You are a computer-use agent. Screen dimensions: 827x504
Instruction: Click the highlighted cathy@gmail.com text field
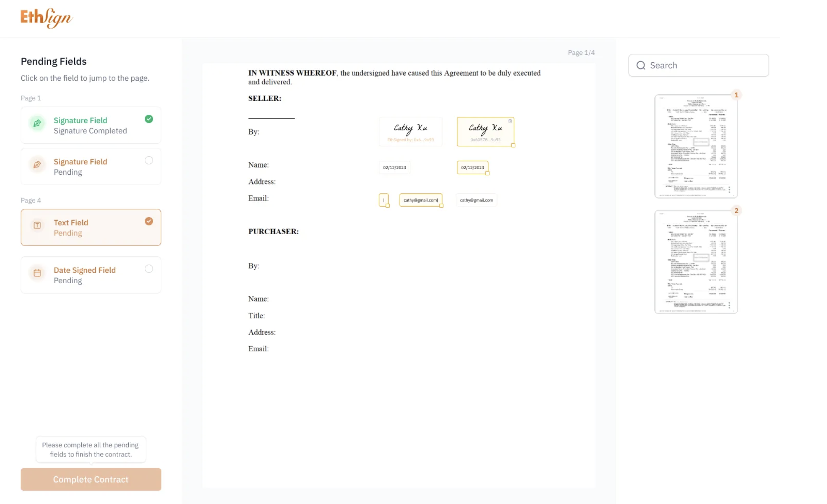click(x=420, y=200)
